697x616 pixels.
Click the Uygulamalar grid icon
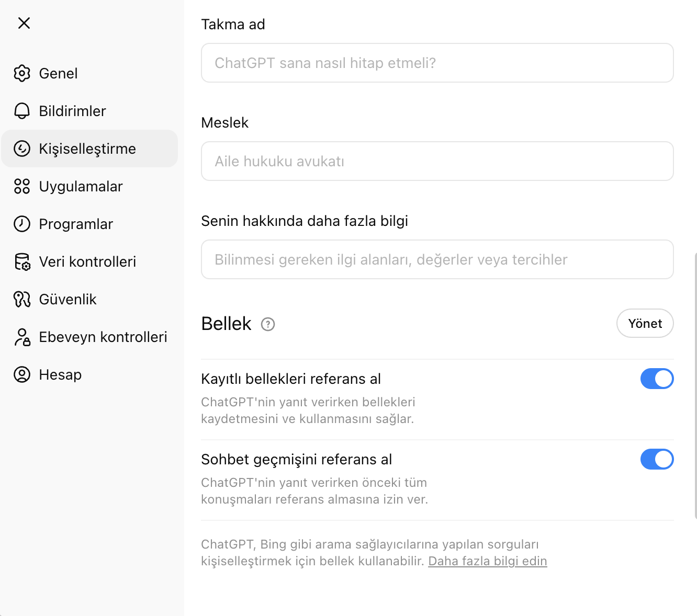coord(22,186)
